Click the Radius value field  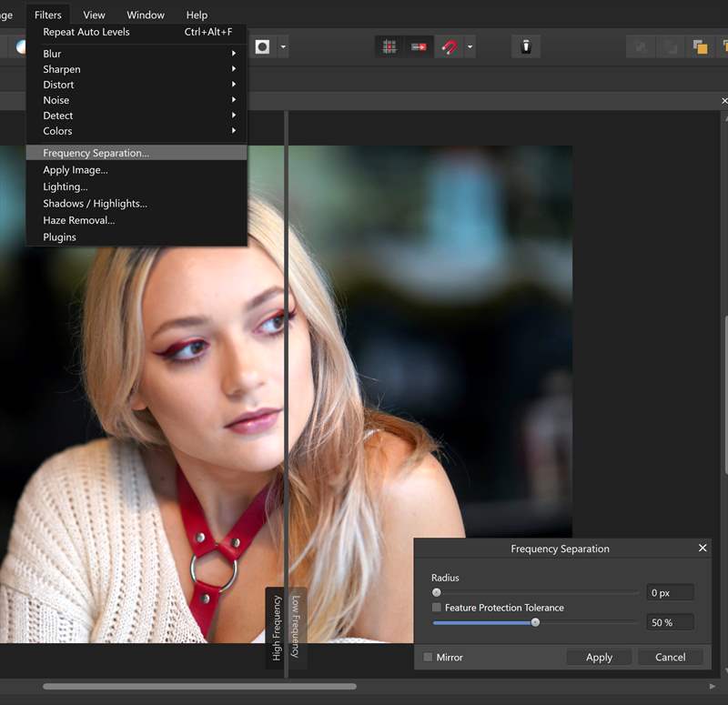[x=670, y=593]
